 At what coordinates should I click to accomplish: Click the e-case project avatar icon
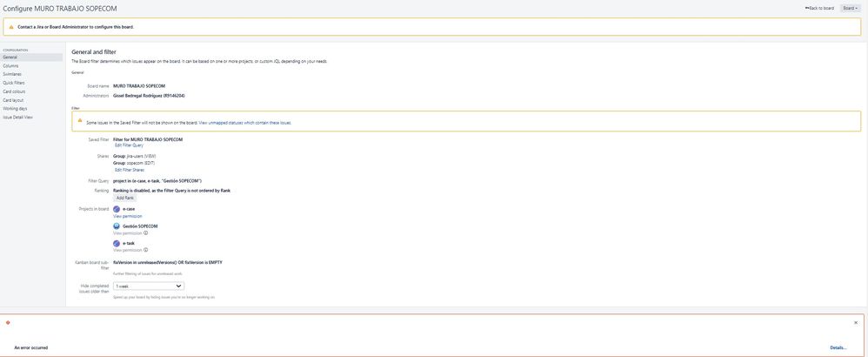pos(117,209)
